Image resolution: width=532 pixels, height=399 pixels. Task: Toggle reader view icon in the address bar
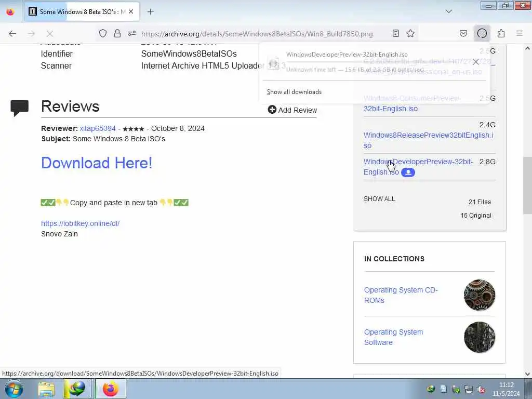(395, 33)
